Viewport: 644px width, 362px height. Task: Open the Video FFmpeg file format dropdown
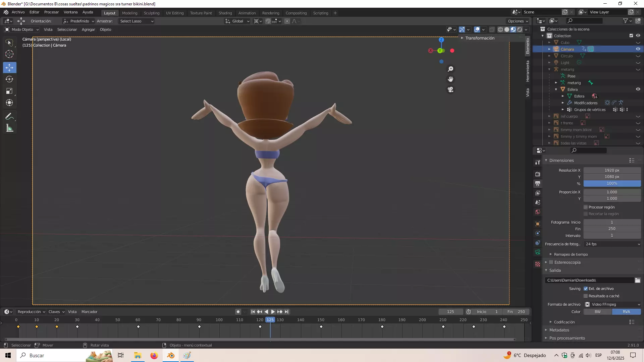[x=612, y=304]
